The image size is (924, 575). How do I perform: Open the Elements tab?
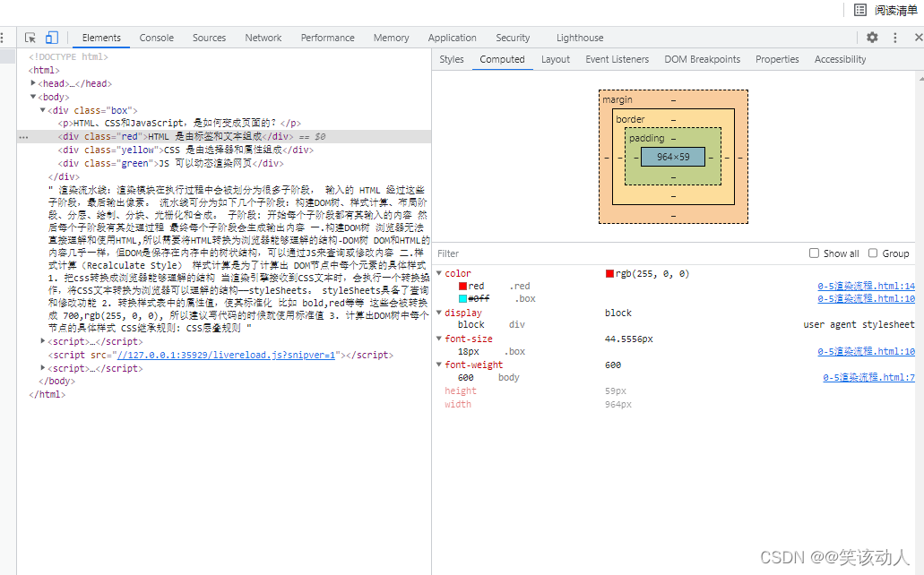101,38
